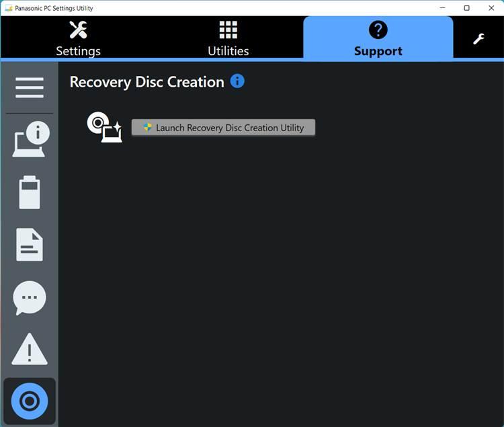Screen dimensions: 504x427
Task: Click the disc and laptop icon
Action: (x=105, y=127)
